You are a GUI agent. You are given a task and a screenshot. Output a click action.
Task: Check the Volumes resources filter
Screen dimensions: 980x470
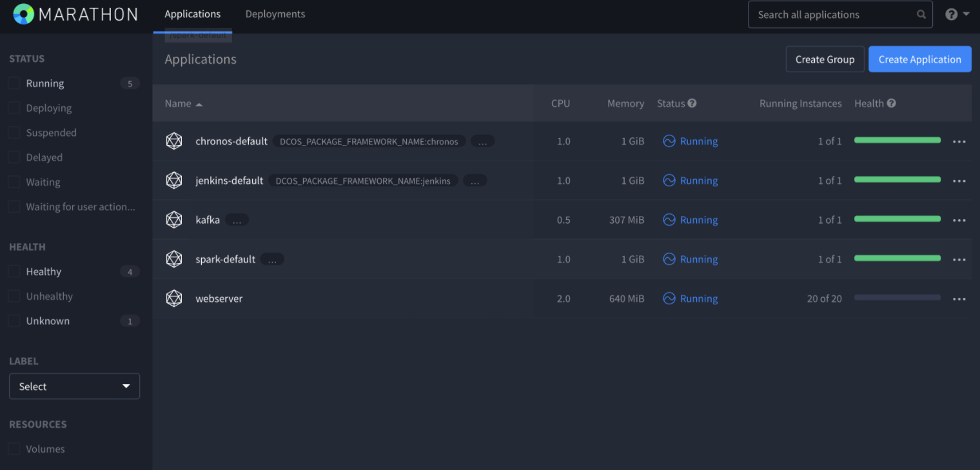point(14,449)
